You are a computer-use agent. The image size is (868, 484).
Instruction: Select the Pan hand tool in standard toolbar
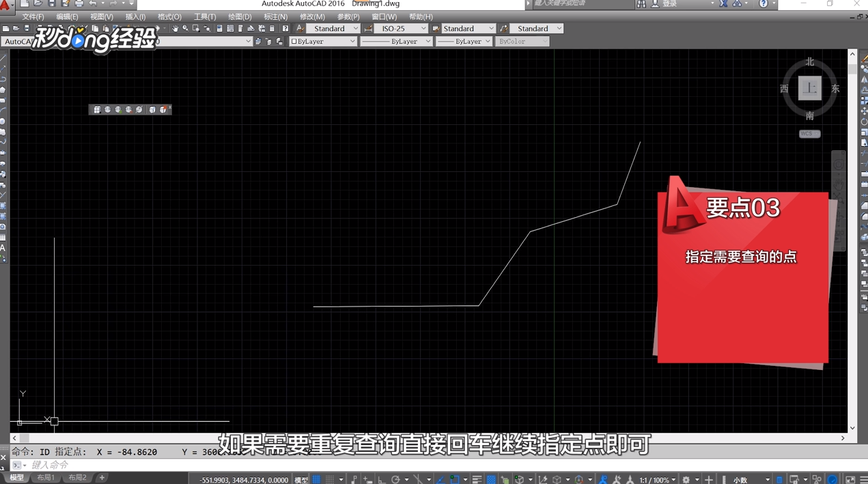pyautogui.click(x=175, y=29)
